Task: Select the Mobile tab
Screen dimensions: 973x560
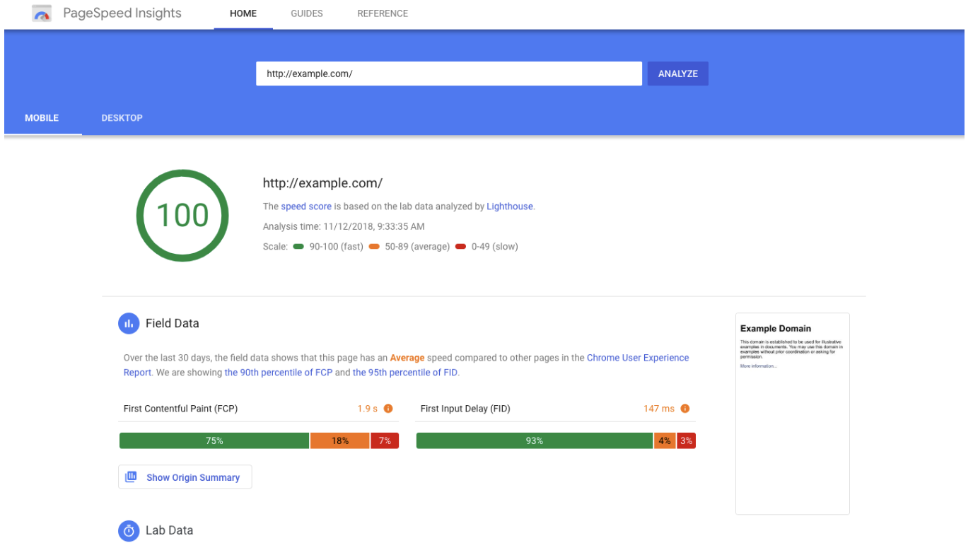Action: pyautogui.click(x=42, y=118)
